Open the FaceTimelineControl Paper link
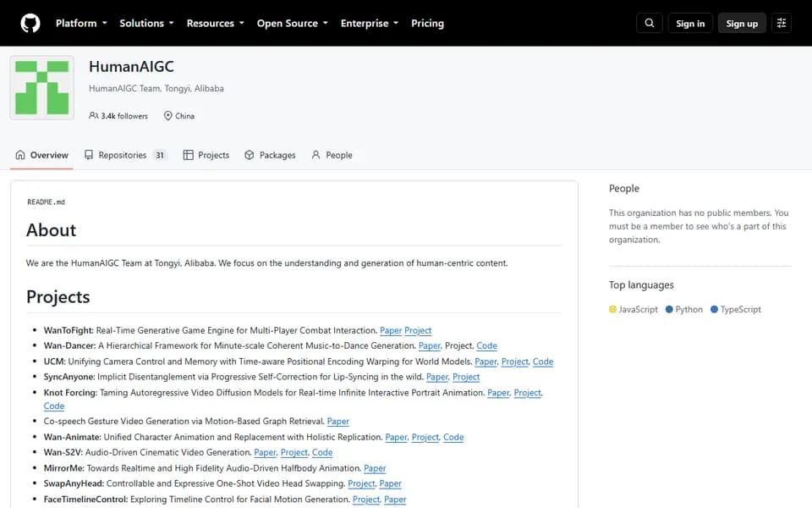 395,500
